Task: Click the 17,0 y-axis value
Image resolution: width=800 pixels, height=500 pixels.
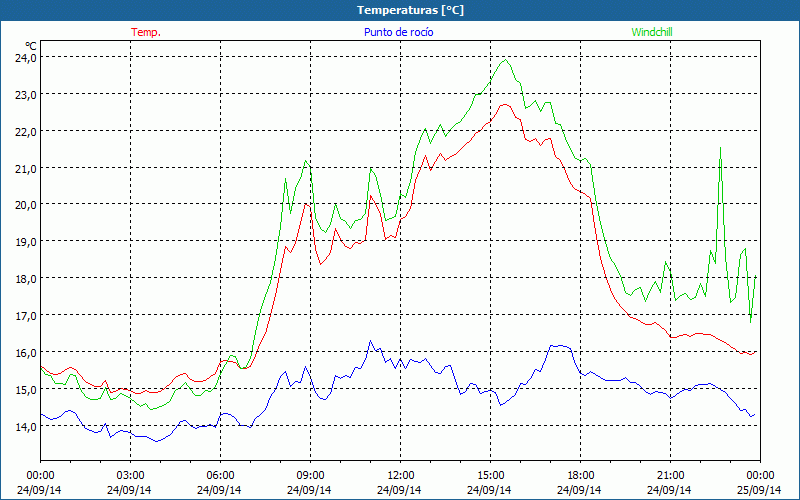Action: (x=26, y=315)
